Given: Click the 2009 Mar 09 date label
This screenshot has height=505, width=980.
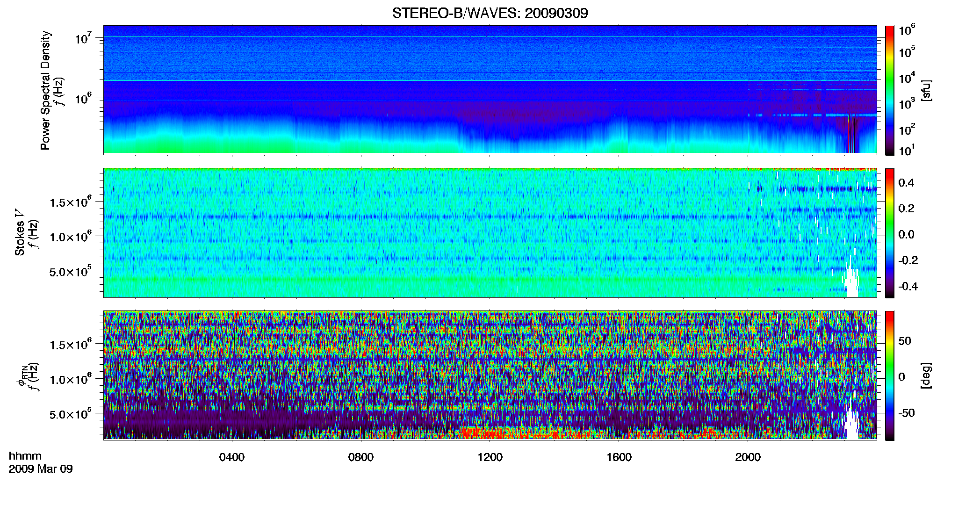Looking at the screenshot, I should click(41, 469).
